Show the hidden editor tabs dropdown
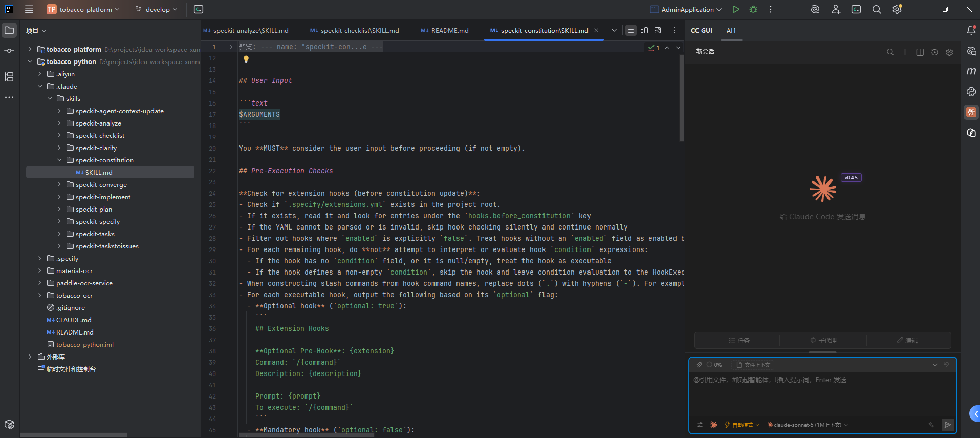 coord(614,31)
